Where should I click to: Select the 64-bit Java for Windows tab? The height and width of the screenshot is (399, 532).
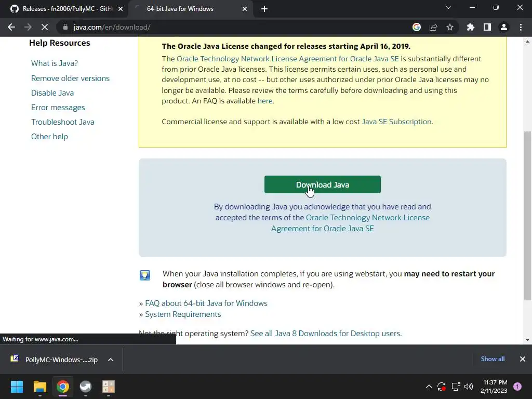click(191, 9)
